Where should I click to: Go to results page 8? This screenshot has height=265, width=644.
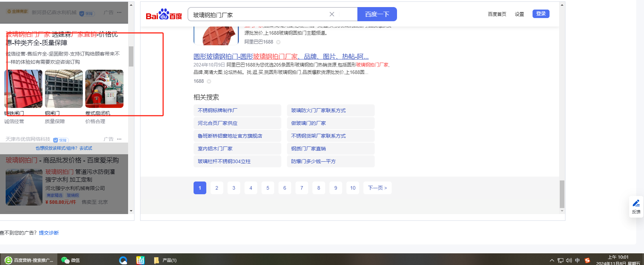tap(319, 188)
